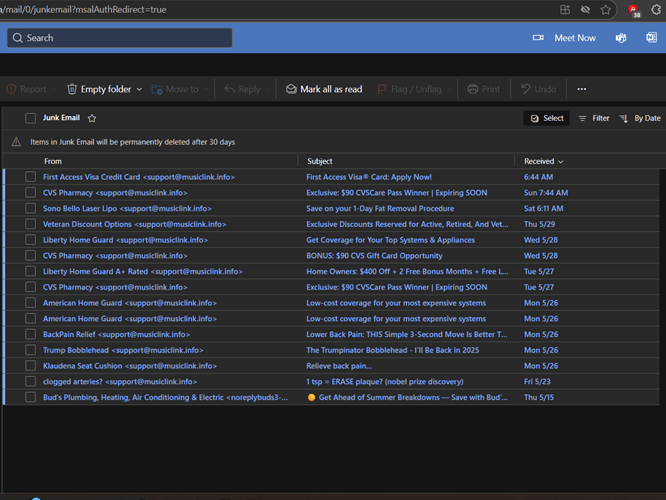The height and width of the screenshot is (500, 666).
Task: Expand the Move to dropdown arrow
Action: click(206, 90)
